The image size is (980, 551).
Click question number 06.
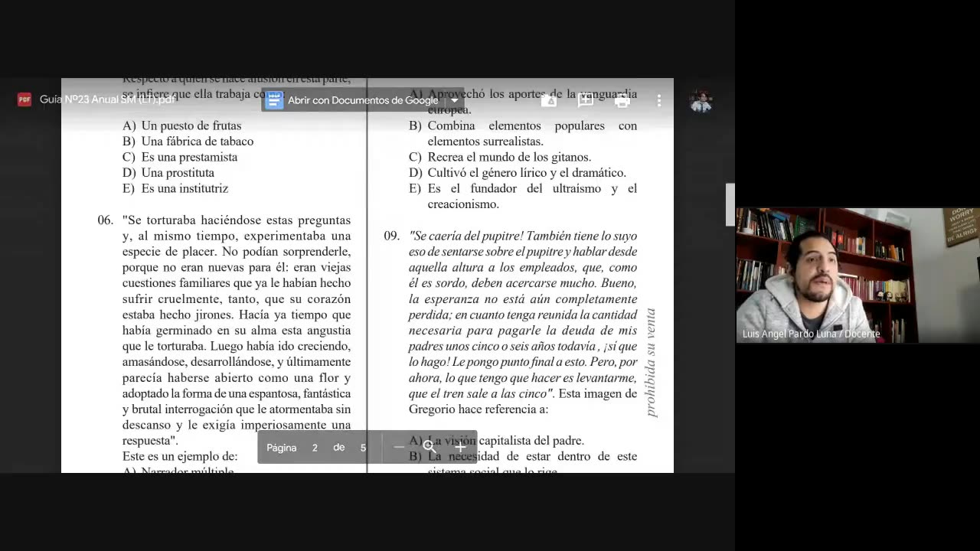[106, 220]
